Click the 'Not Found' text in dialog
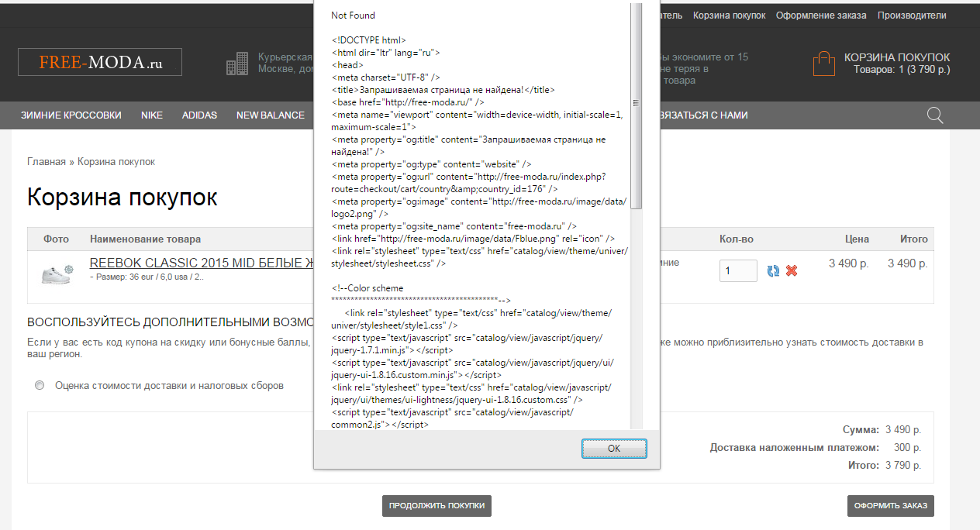This screenshot has height=530, width=980. [x=353, y=15]
